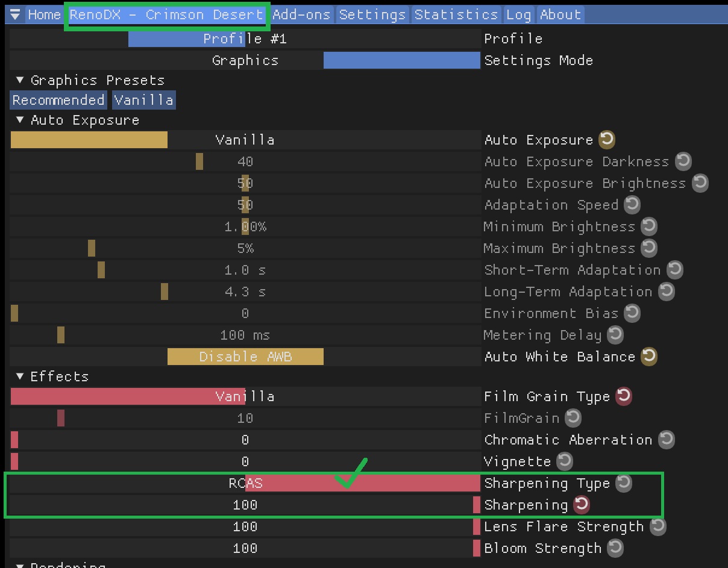Apply the Vanilla graphics preset
728x568 pixels.
pos(143,100)
